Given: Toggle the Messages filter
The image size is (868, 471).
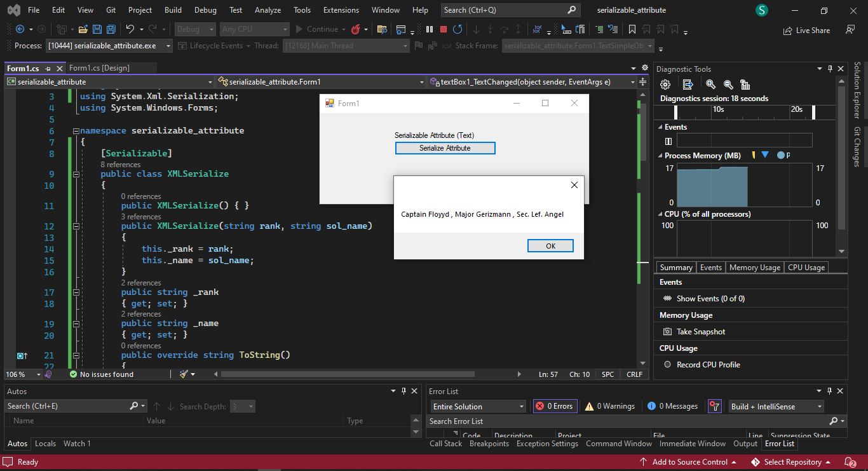Looking at the screenshot, I should coord(672,406).
